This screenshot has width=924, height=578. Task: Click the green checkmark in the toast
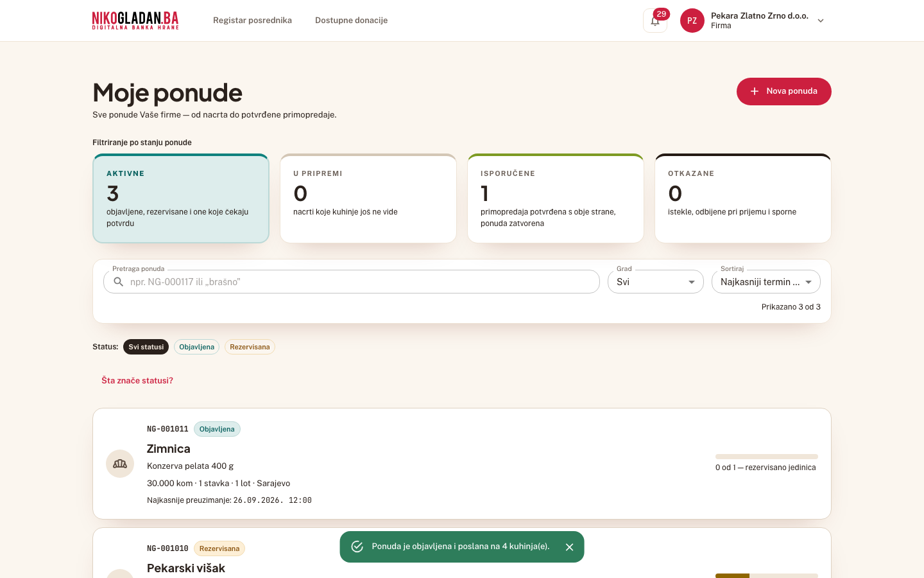pos(357,547)
